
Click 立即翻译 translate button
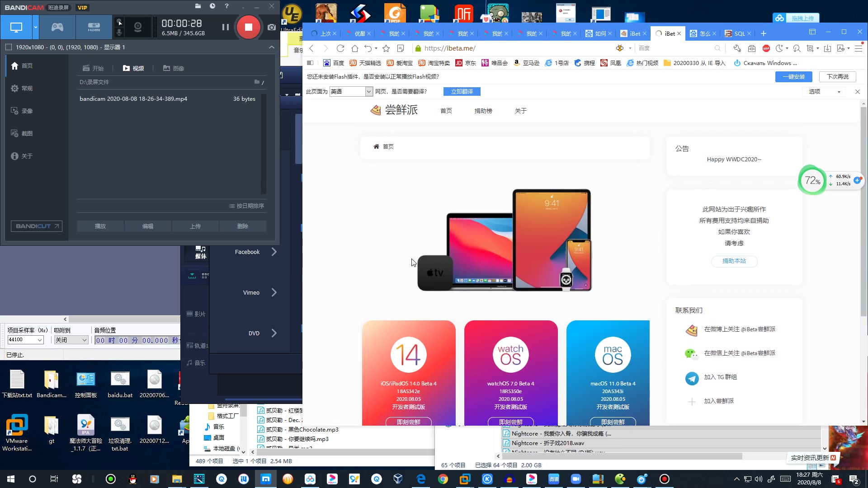tap(462, 91)
